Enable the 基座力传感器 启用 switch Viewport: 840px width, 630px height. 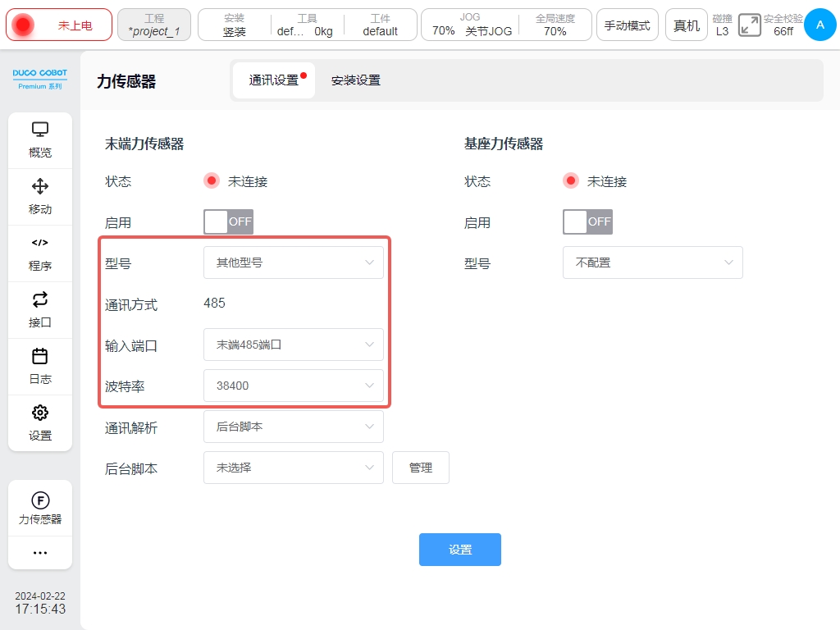(587, 221)
